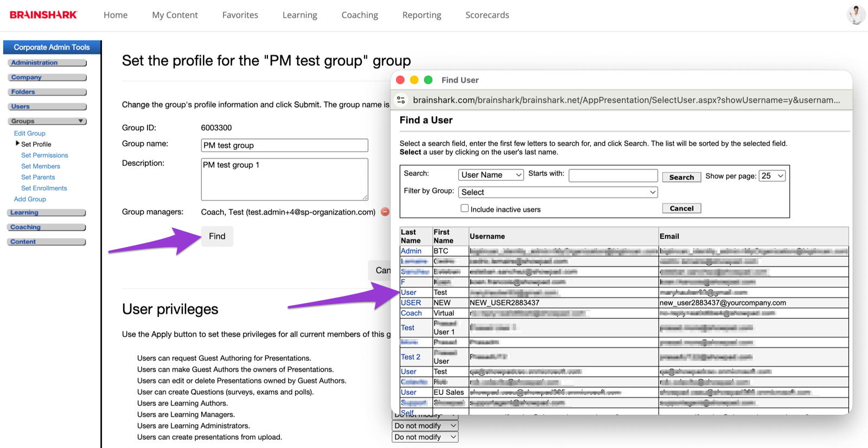Click the Find button for group managers
The width and height of the screenshot is (868, 448).
[x=217, y=236]
